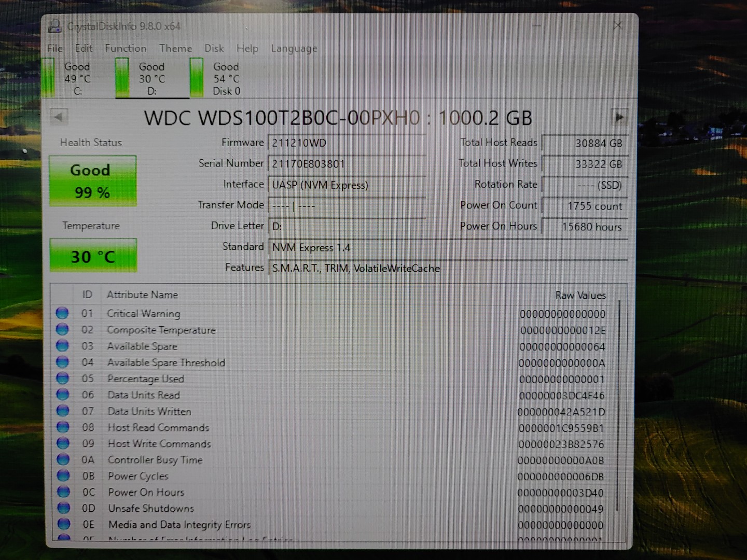The width and height of the screenshot is (747, 560).
Task: Select the Critical Warning attribute name
Action: point(144,313)
